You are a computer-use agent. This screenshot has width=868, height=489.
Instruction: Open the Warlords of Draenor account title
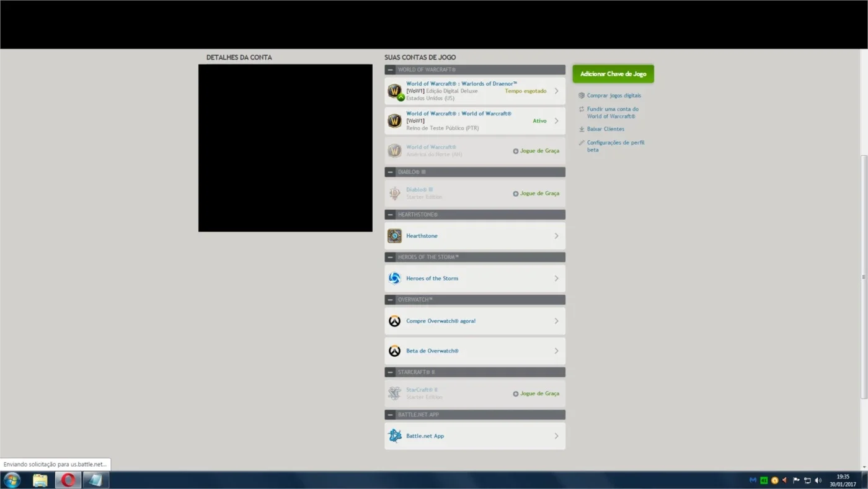[461, 84]
